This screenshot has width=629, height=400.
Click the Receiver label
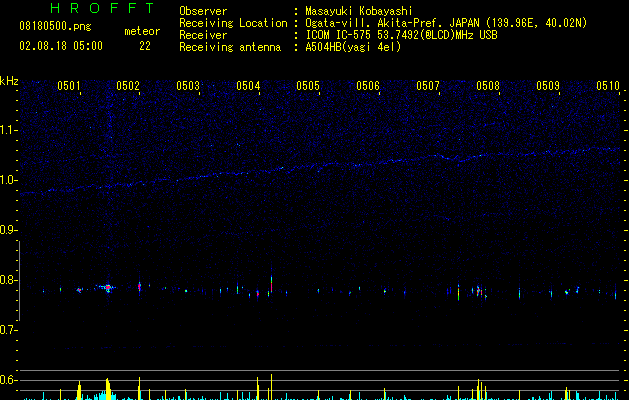pyautogui.click(x=203, y=35)
